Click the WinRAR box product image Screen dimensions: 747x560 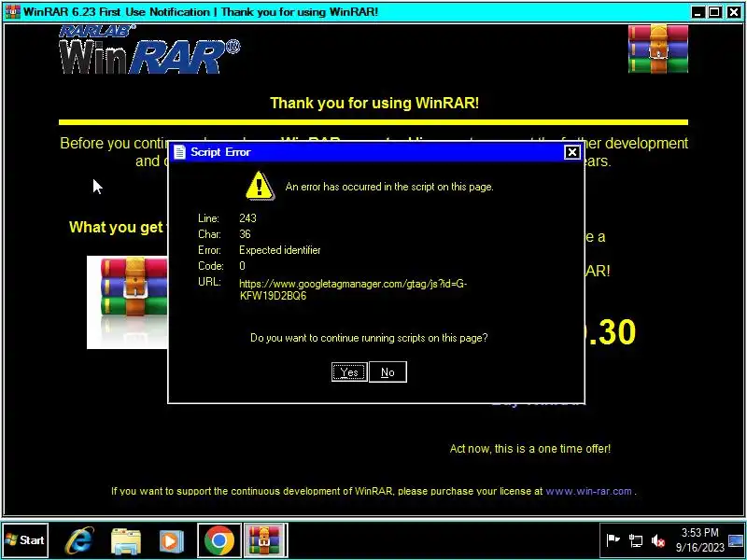127,302
